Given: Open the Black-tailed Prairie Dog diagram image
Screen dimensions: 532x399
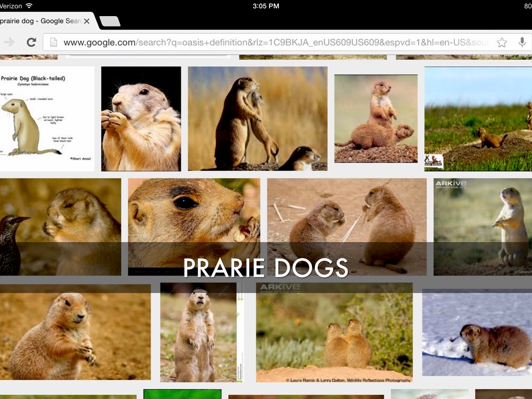Looking at the screenshot, I should pyautogui.click(x=46, y=118).
